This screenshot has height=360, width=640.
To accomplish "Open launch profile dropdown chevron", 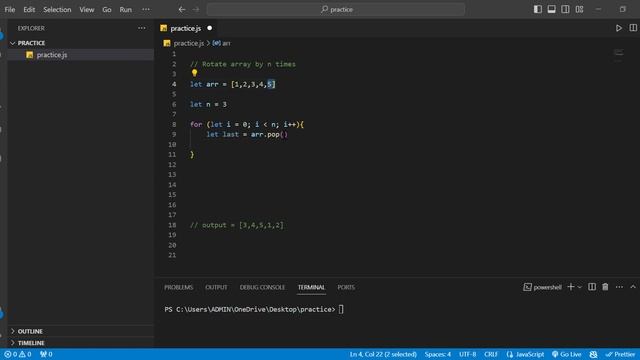I will pos(580,287).
